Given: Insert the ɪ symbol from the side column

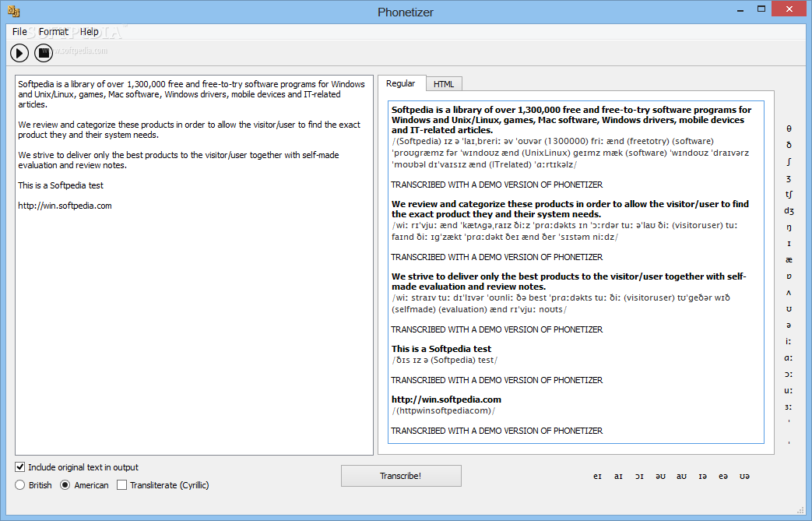Looking at the screenshot, I should [x=789, y=244].
